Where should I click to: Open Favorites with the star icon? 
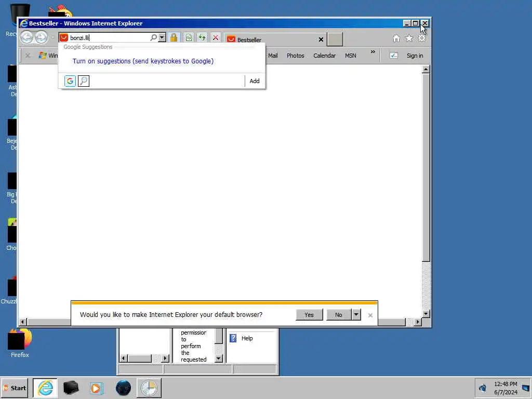409,38
